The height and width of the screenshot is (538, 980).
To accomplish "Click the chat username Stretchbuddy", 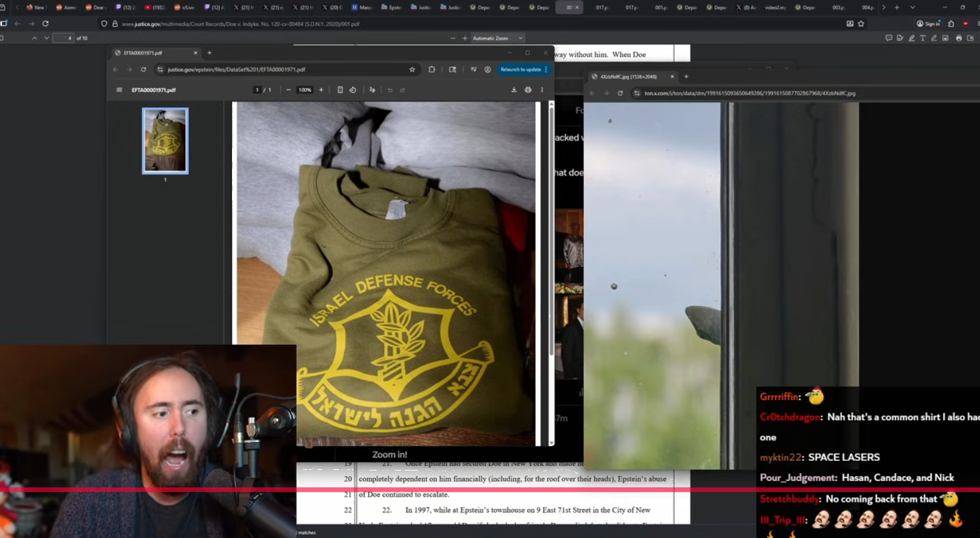I will click(789, 499).
